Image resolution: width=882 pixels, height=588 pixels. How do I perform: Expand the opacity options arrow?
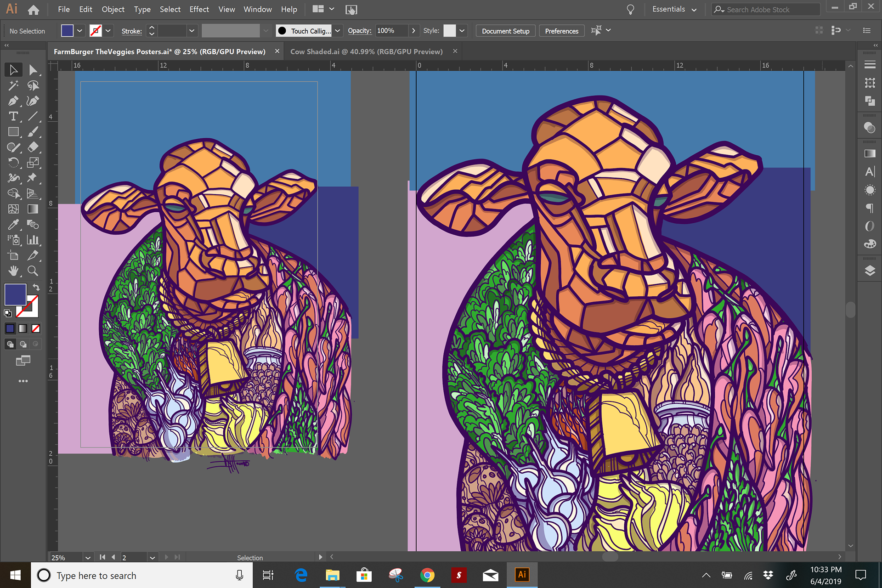[x=413, y=31]
